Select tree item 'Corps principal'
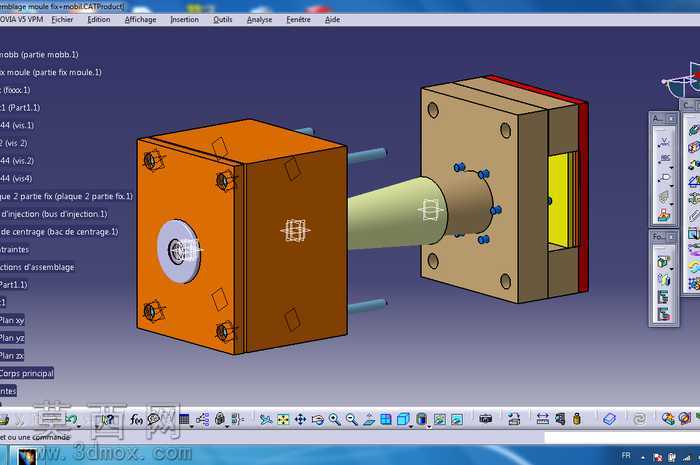The image size is (700, 465). click(x=27, y=373)
